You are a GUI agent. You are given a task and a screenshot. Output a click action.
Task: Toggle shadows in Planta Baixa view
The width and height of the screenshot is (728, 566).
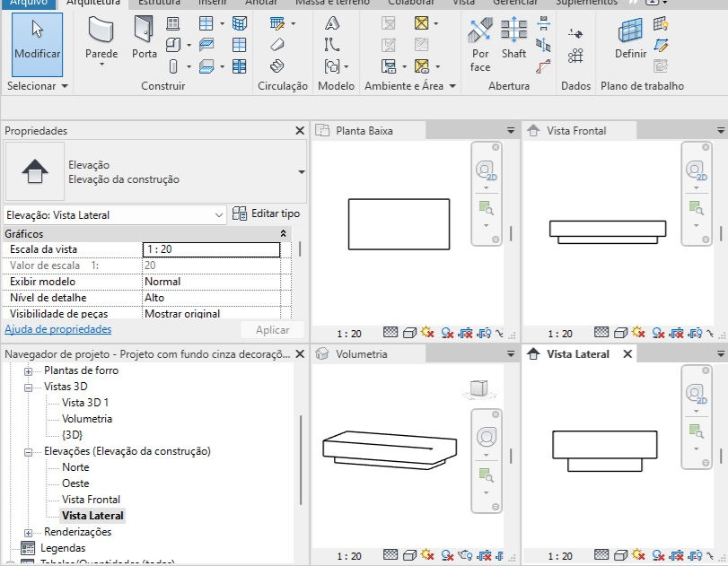coord(447,333)
